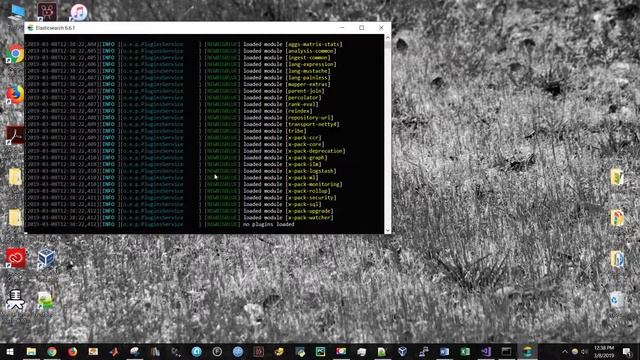Click log line 'loaded module [lang-painless]'
This screenshot has width=640, height=360.
pos(287,78)
